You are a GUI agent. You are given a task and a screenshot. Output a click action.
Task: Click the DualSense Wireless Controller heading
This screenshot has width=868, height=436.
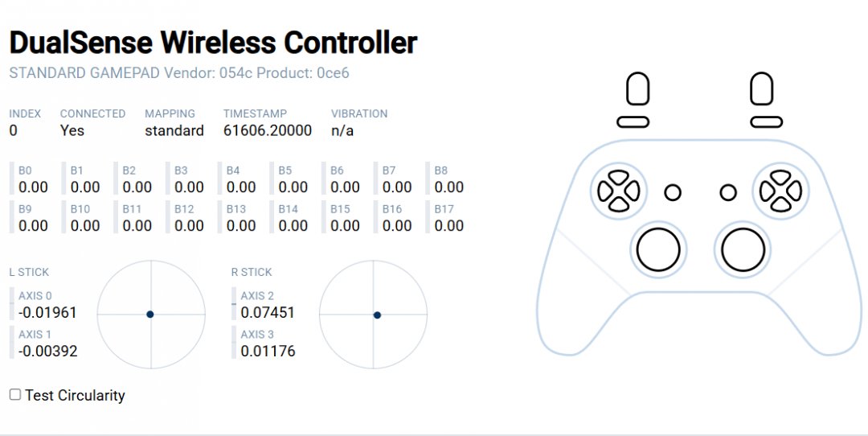[213, 43]
